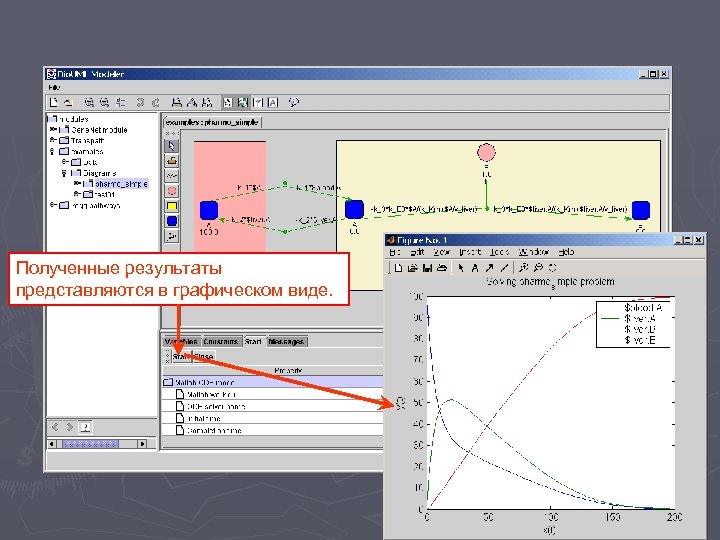Click the rotate 3D icon in Figure toolbar

pos(553,268)
